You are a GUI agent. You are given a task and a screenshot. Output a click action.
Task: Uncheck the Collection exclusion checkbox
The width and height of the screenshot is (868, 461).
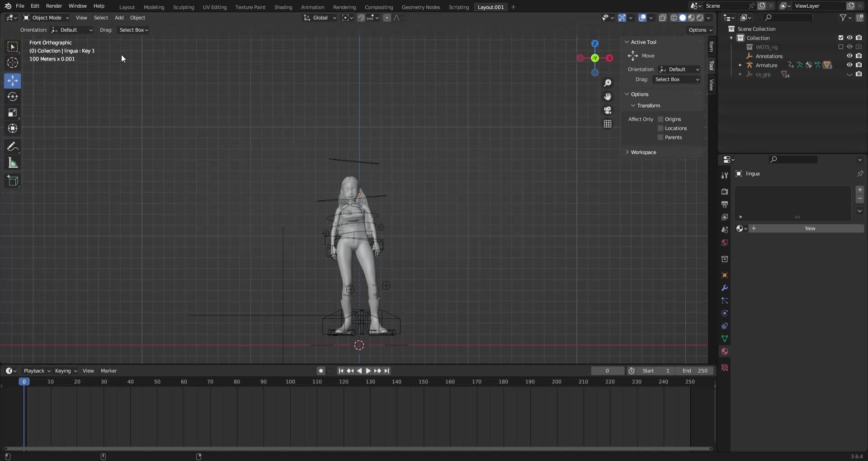pos(840,38)
